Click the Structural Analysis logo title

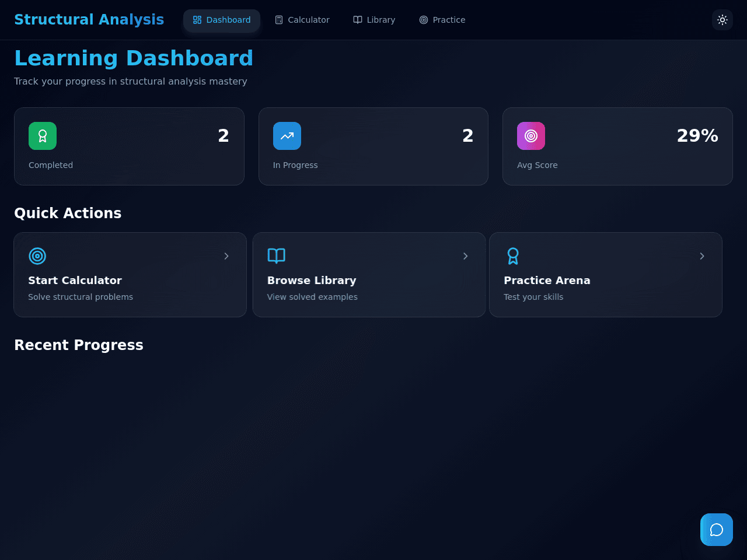89,20
